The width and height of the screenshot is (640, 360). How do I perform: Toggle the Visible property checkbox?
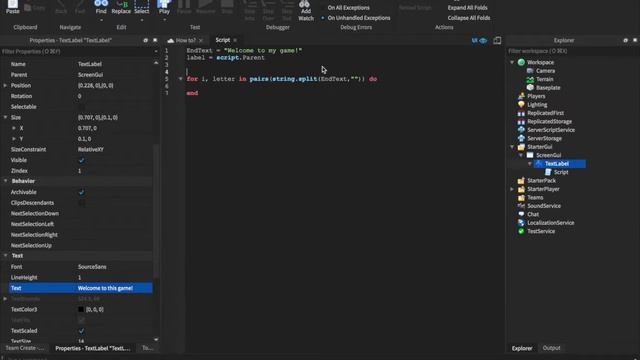coord(81,160)
